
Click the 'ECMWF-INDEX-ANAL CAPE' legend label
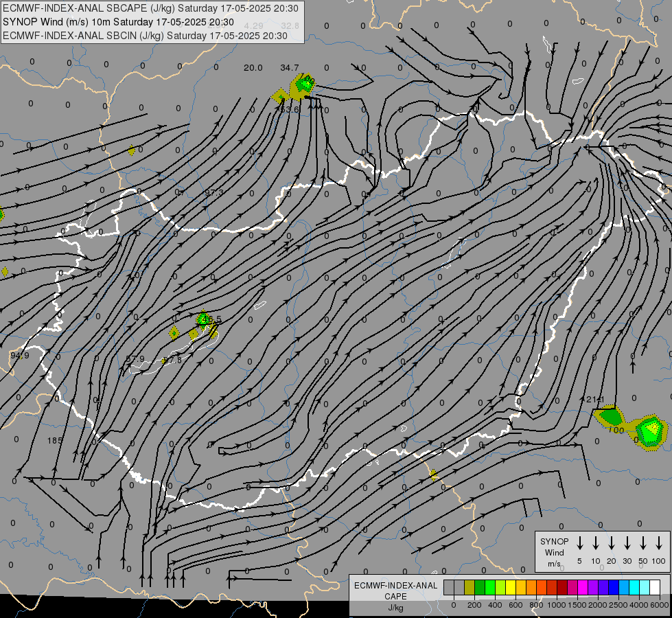coord(395,591)
